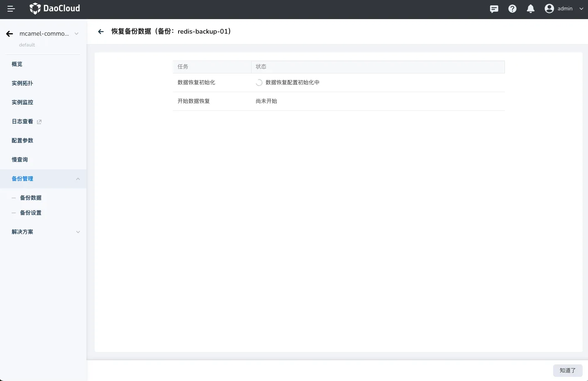This screenshot has width=588, height=381.
Task: Open 备份设置 submenu item
Action: [x=31, y=213]
